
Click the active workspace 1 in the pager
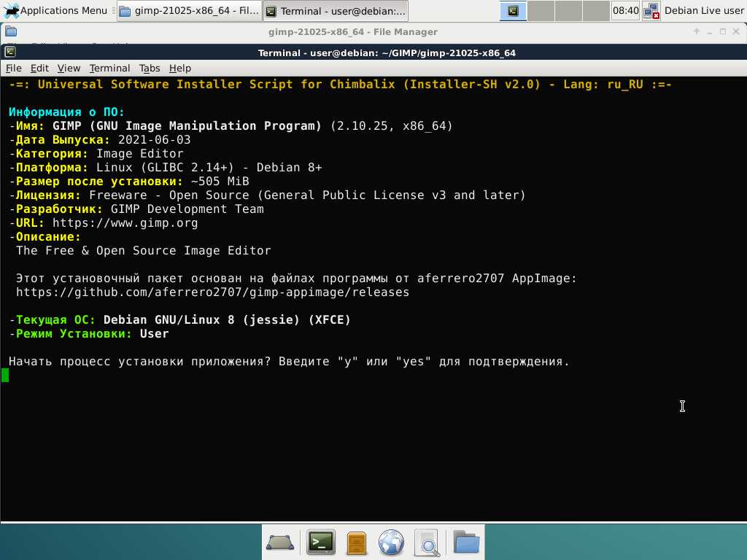[x=513, y=11]
